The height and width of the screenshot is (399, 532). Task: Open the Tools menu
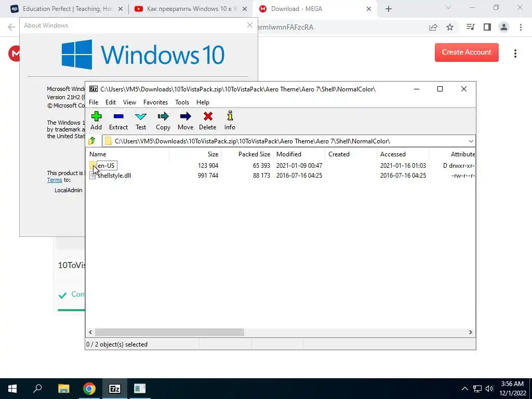(182, 102)
